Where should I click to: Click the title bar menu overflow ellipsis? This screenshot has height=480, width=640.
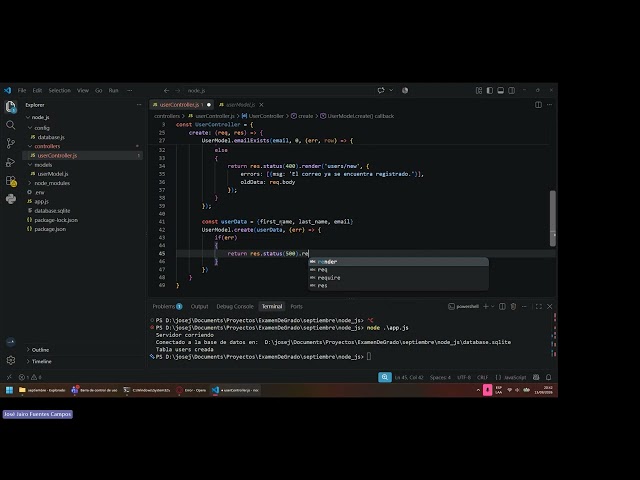(129, 91)
